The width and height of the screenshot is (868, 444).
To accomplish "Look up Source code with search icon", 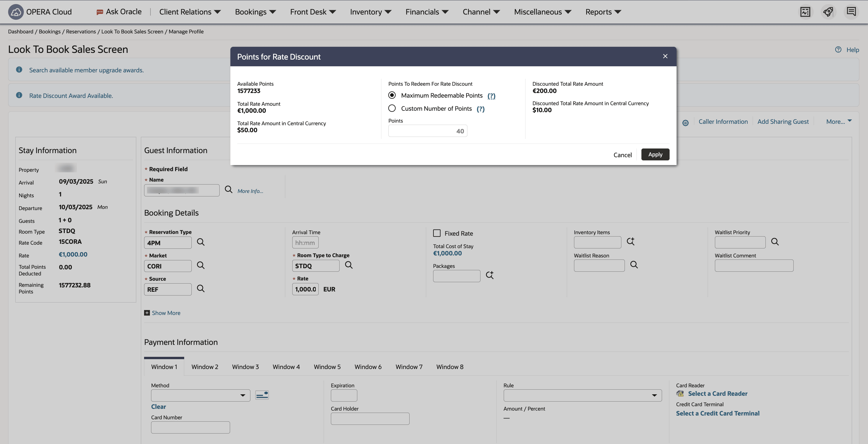I will tap(201, 289).
